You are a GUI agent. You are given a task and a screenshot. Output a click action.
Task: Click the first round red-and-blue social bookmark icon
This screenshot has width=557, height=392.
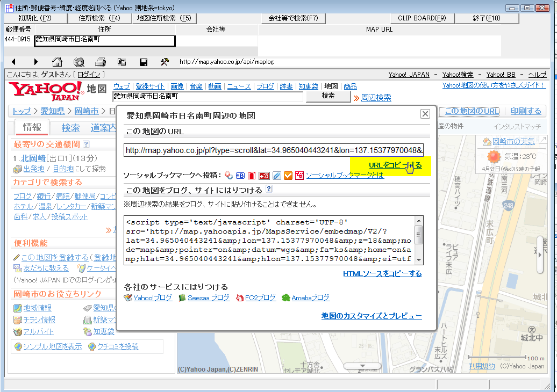(229, 175)
